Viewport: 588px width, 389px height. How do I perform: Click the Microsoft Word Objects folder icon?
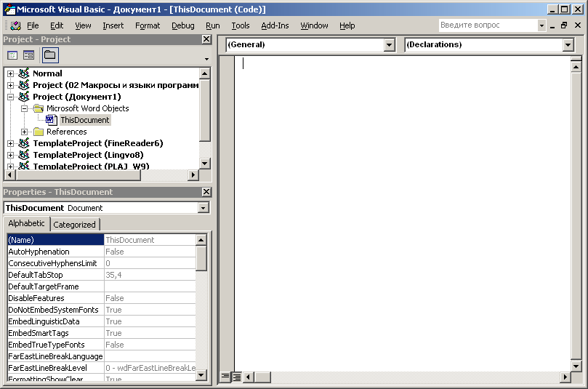(39, 108)
